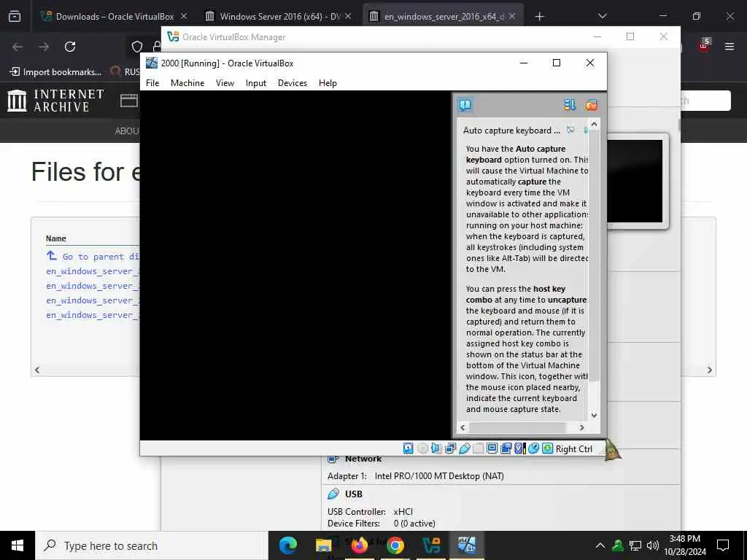Click the Internet Archive logo
This screenshot has width=747, height=560.
tap(55, 101)
